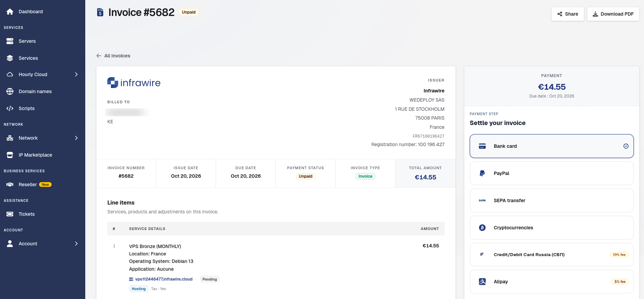Go back to All invoices
Viewport: 644px width, 299px height.
[x=113, y=56]
